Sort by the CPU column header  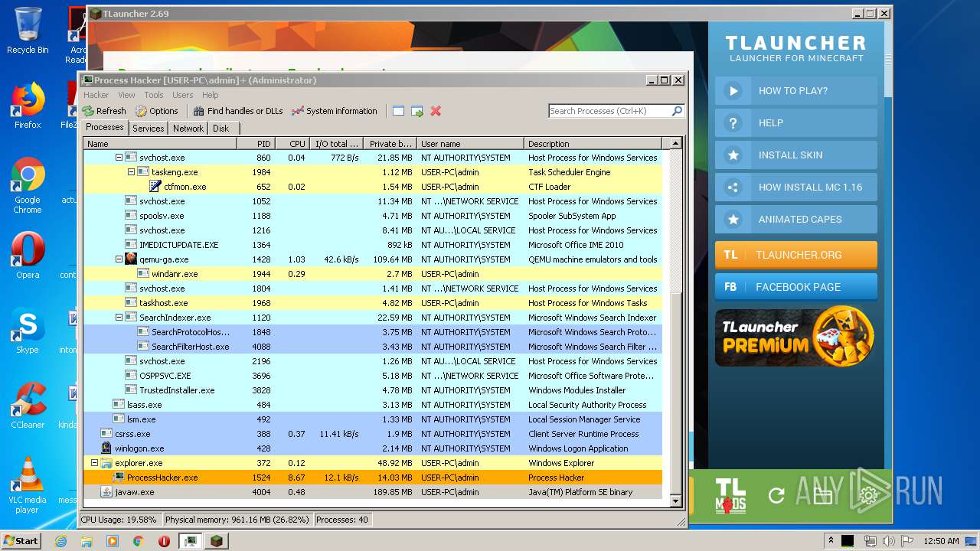(292, 144)
